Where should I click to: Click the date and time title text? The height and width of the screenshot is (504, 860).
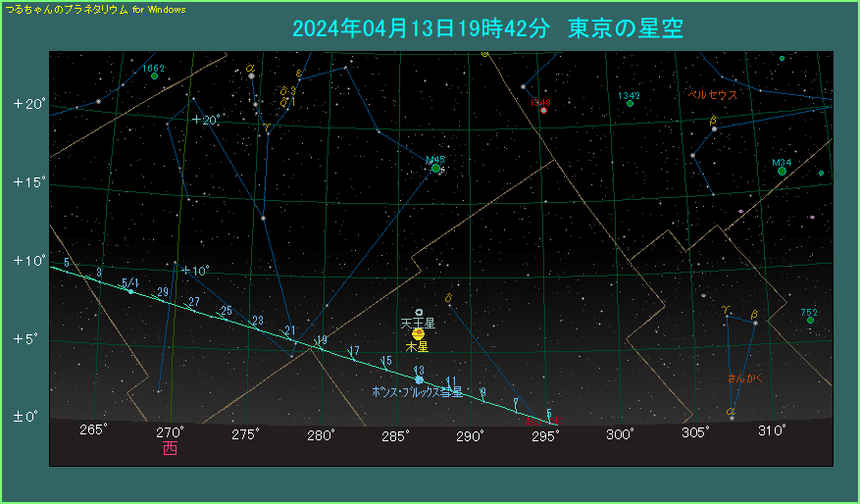[x=487, y=28]
